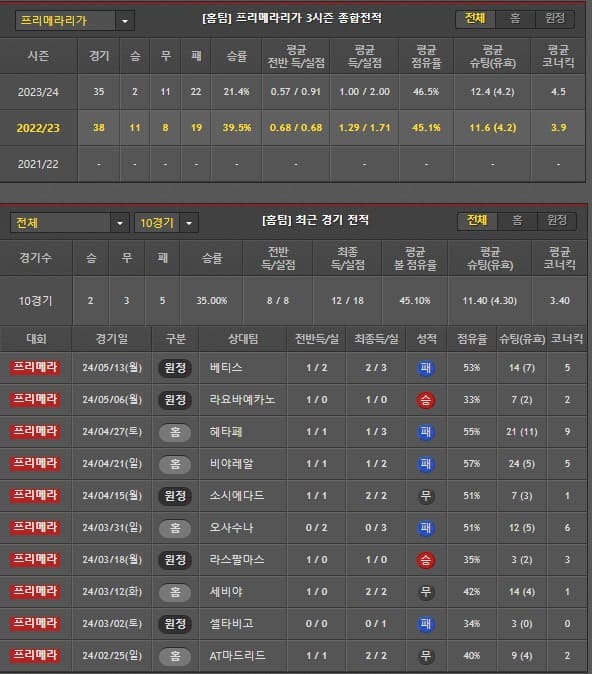592x674 pixels.
Task: Click the 35.00% win rate in 10경기 summary
Action: tap(212, 301)
